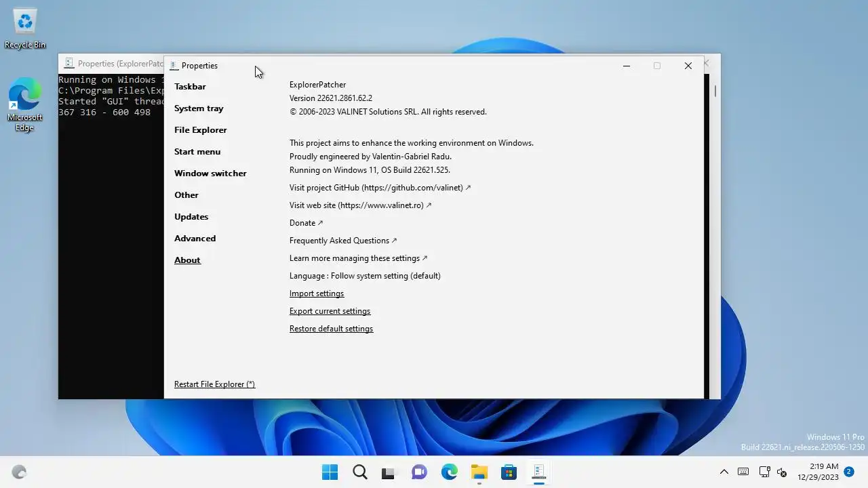Click Restart File Explorer (*)
The image size is (868, 488).
pyautogui.click(x=214, y=384)
